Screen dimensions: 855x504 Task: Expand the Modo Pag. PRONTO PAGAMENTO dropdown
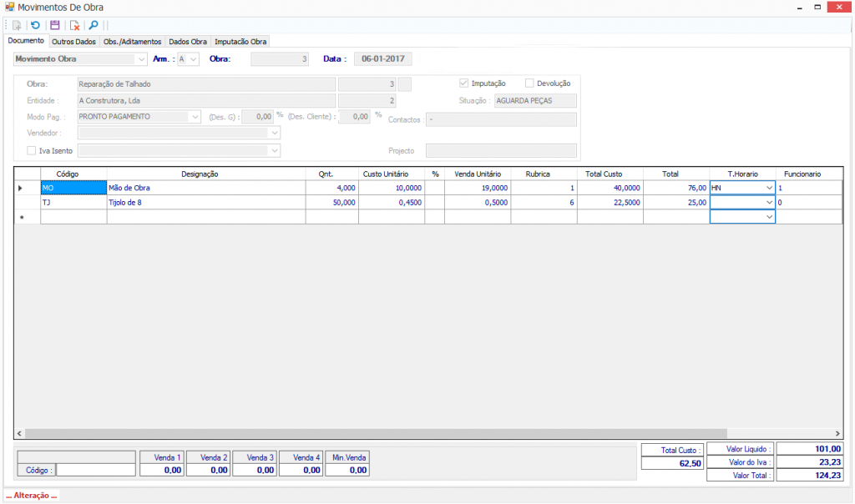coord(195,117)
